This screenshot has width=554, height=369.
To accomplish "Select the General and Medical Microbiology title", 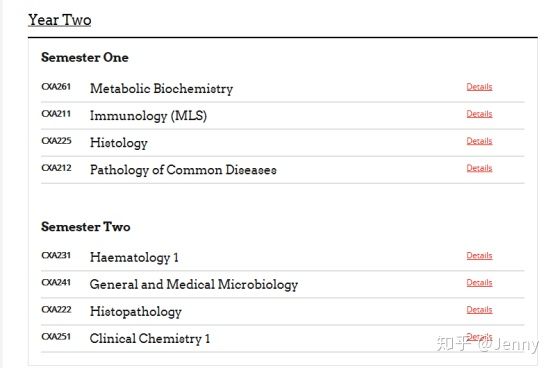I will pyautogui.click(x=194, y=285).
